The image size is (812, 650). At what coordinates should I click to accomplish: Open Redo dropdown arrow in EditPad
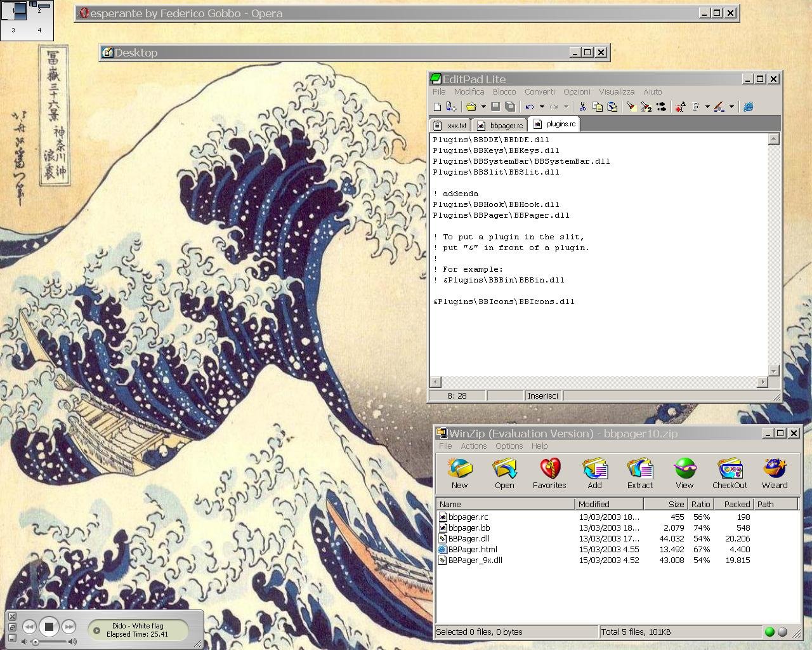[566, 107]
